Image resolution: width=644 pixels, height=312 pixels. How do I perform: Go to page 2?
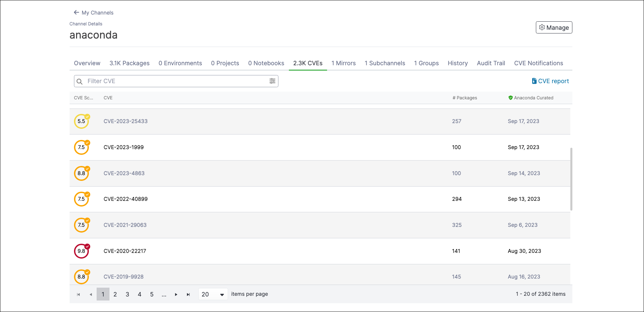point(115,294)
